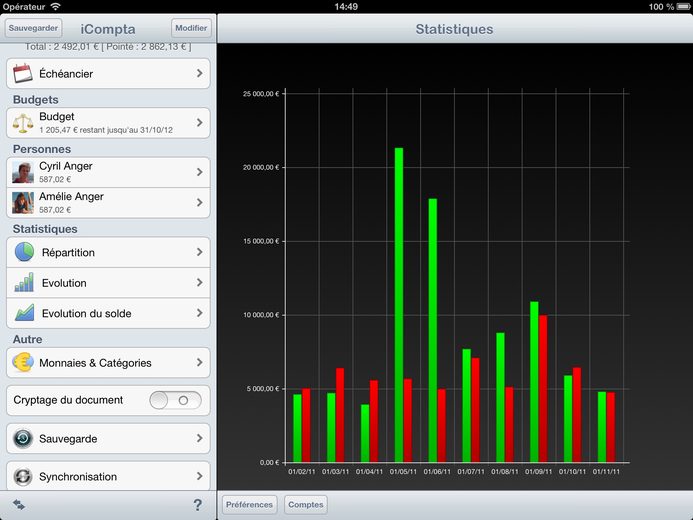Open Evolution du solde via chevron

click(x=200, y=313)
